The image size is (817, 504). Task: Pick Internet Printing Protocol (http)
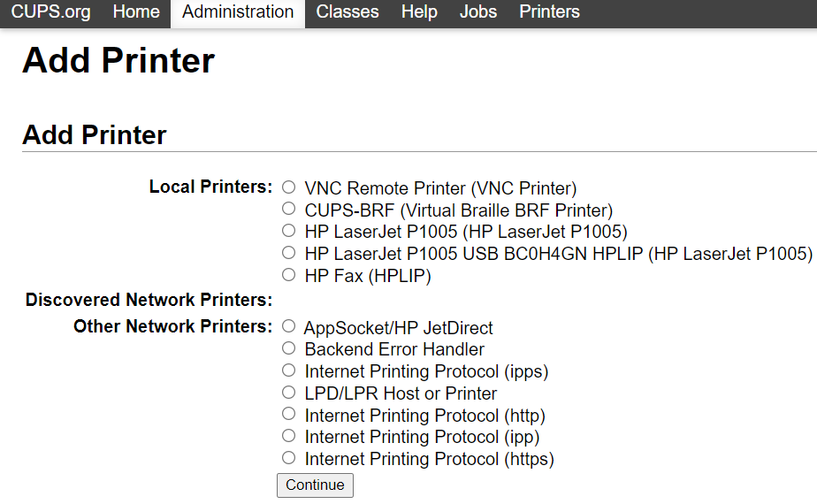[x=288, y=415]
